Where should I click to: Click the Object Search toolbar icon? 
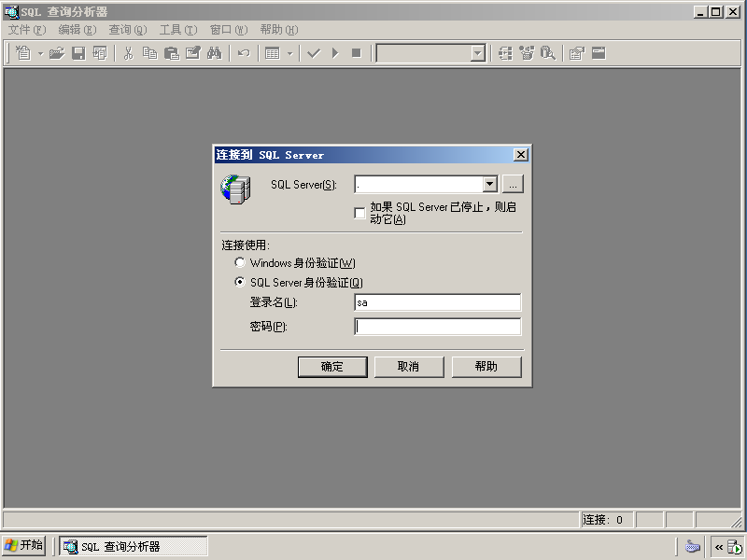[548, 53]
